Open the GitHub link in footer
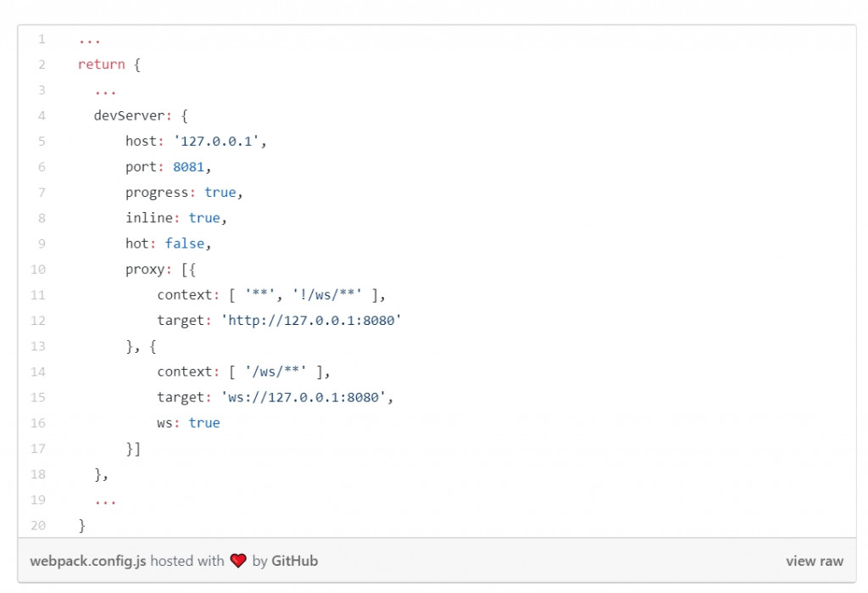Image resolution: width=868 pixels, height=593 pixels. tap(294, 561)
